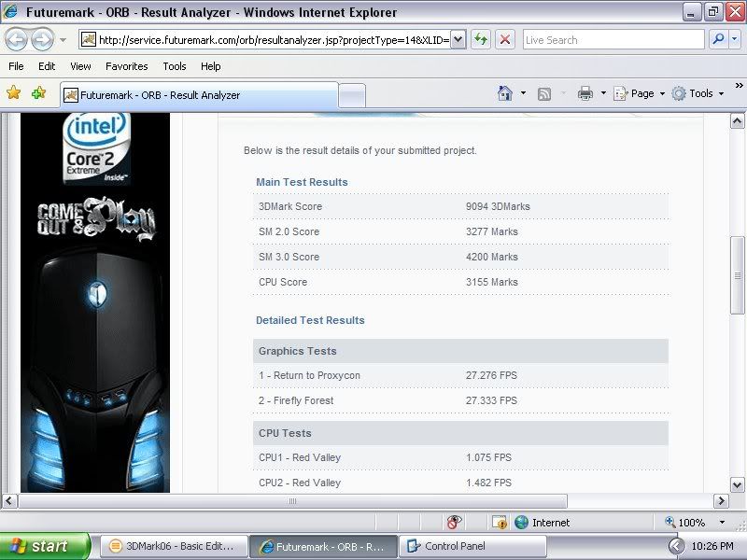The height and width of the screenshot is (560, 747).
Task: Switch to 3DMark06 - Basic Edition taskbar button
Action: [x=174, y=546]
